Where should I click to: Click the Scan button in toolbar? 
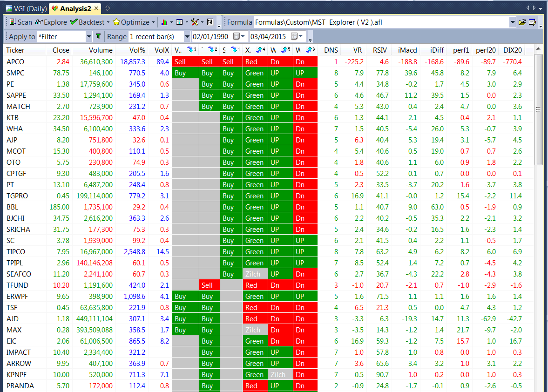(x=20, y=22)
